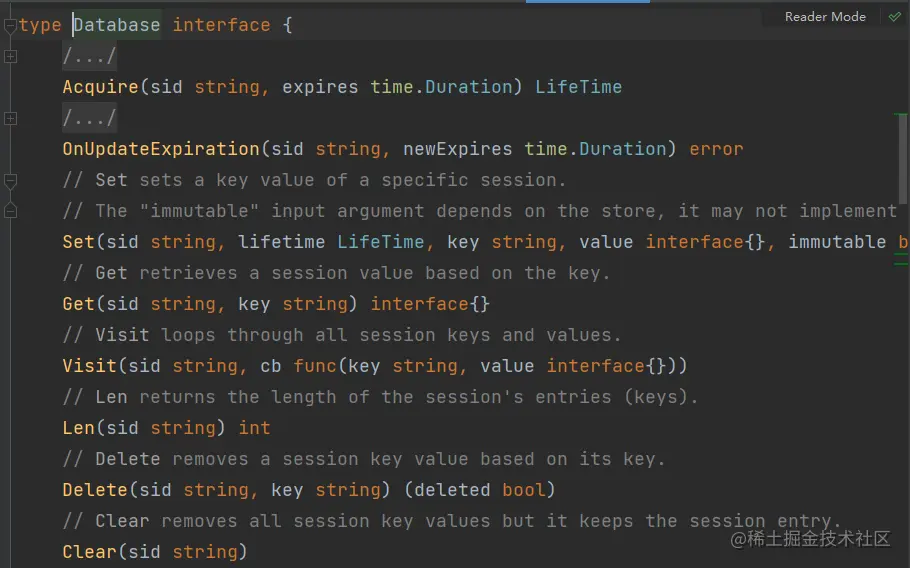Expand the folded block above Acquire
Screen dimensions: 910x568
pyautogui.click(x=10, y=57)
